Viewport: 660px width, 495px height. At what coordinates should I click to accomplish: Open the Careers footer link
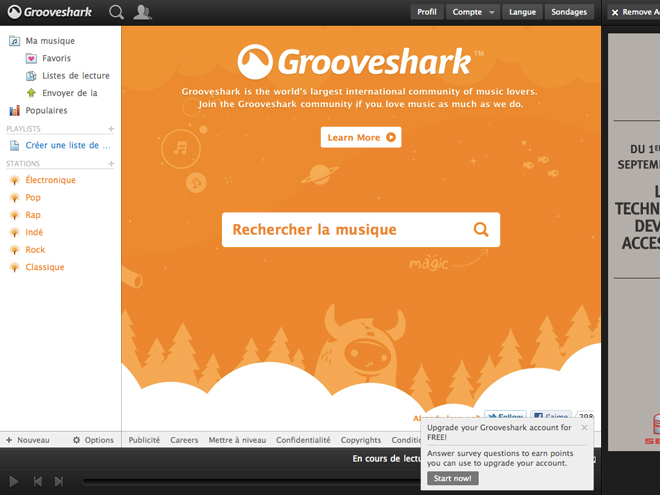point(184,440)
